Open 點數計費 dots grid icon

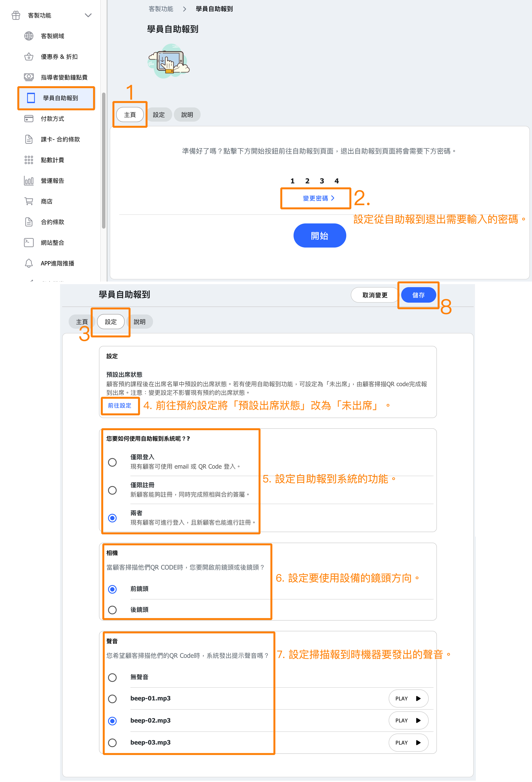coord(29,160)
